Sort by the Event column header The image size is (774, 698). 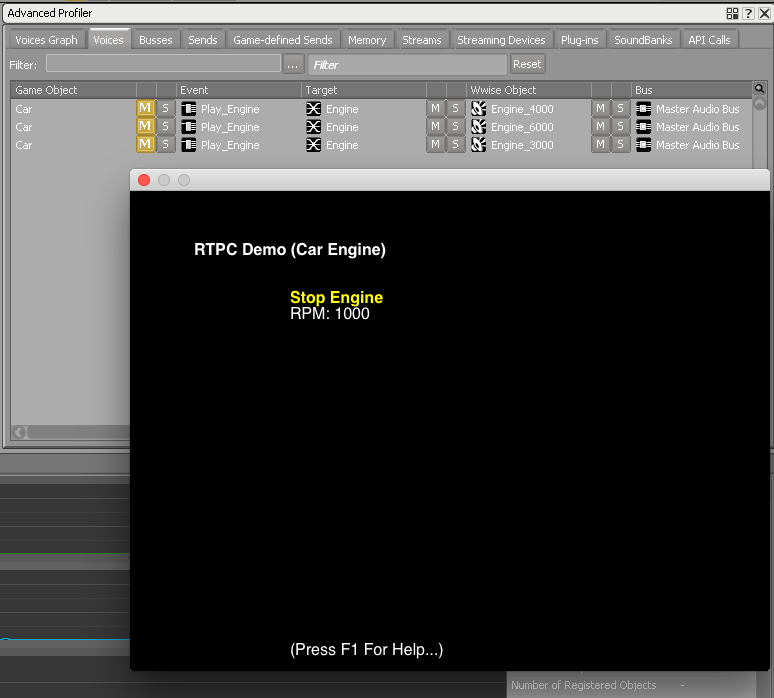239,90
